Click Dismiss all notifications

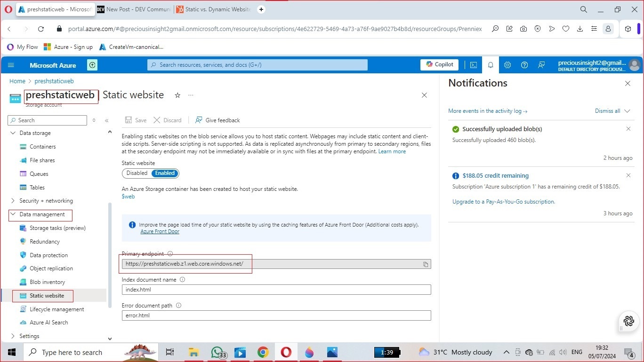[607, 111]
